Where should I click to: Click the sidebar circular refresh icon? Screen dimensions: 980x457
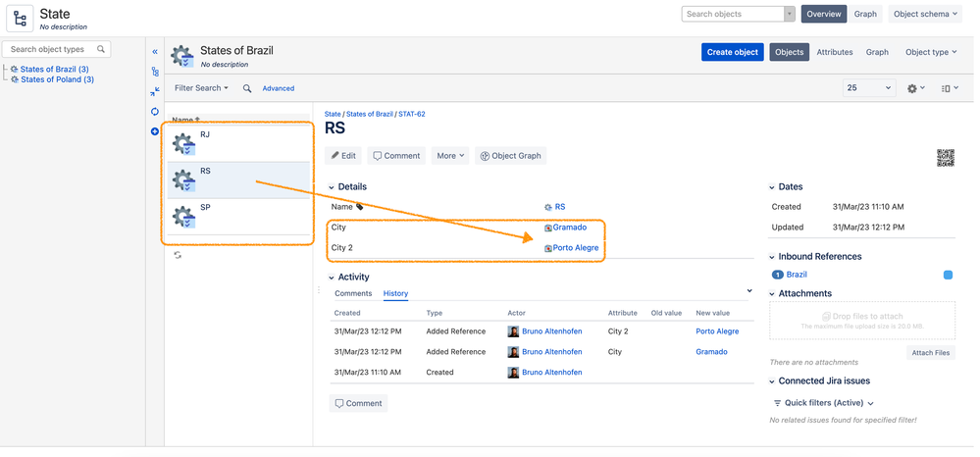point(155,112)
